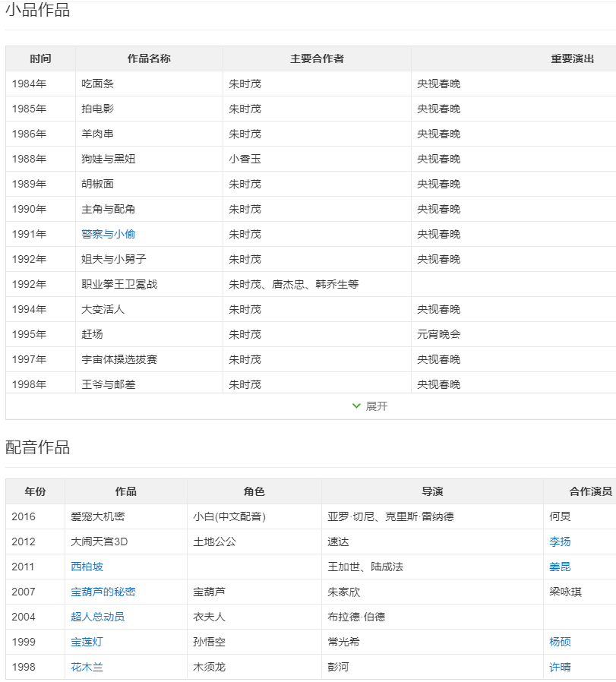This screenshot has width=616, height=682.
Task: Select the 元宵晚会 cell
Action: pos(513,334)
